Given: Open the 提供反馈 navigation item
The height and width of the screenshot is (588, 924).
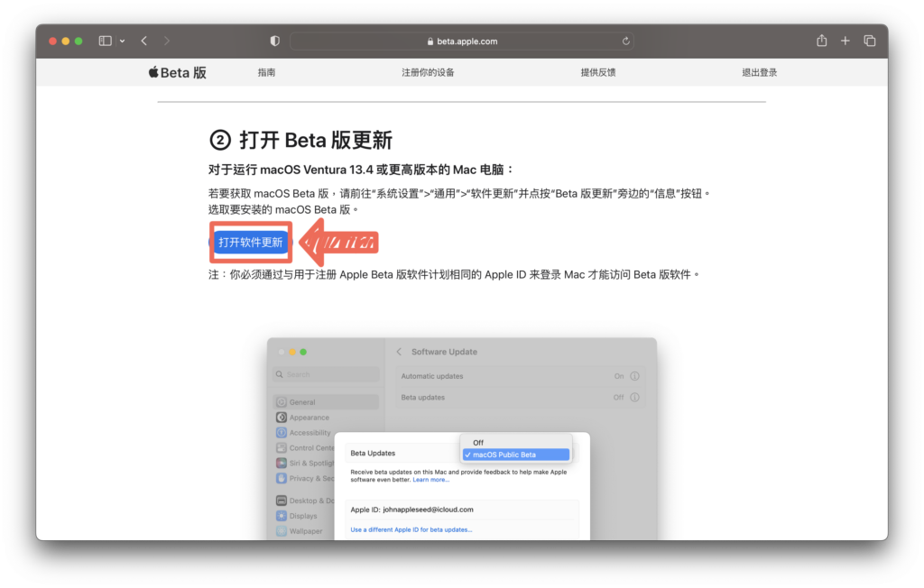Looking at the screenshot, I should click(x=598, y=72).
